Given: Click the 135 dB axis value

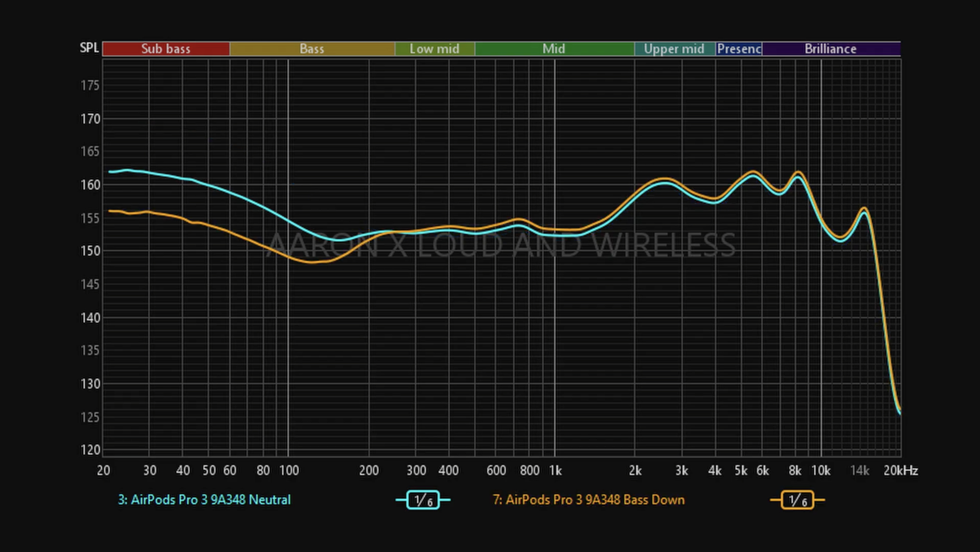Looking at the screenshot, I should tap(90, 350).
